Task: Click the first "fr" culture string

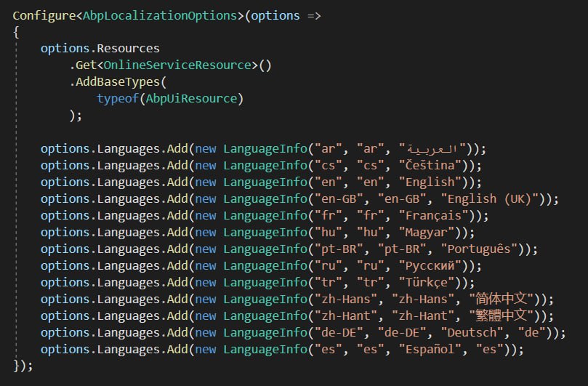Action: click(x=329, y=216)
